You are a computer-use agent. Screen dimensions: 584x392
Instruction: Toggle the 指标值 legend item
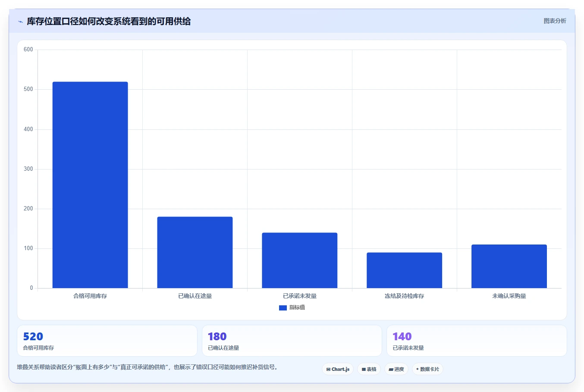click(292, 307)
